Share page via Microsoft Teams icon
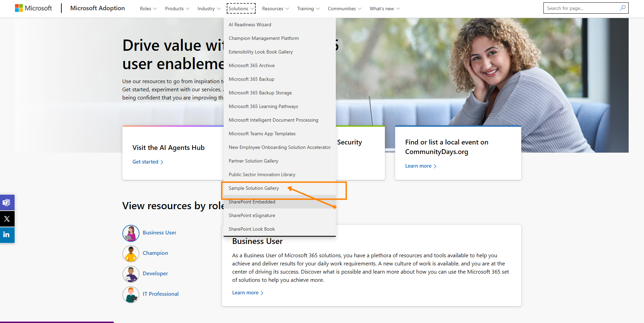Viewport: 644px width, 323px height. click(7, 203)
